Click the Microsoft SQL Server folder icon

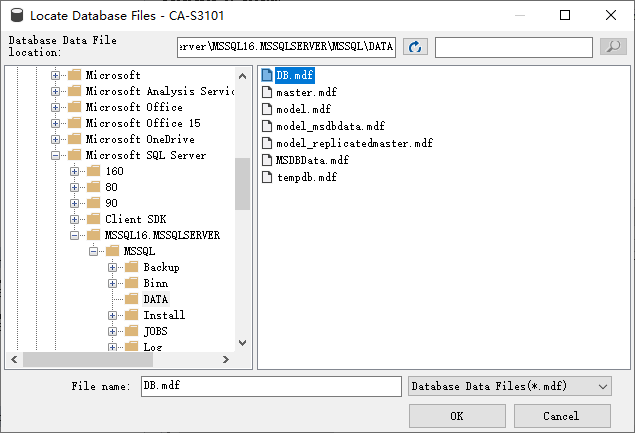point(74,156)
